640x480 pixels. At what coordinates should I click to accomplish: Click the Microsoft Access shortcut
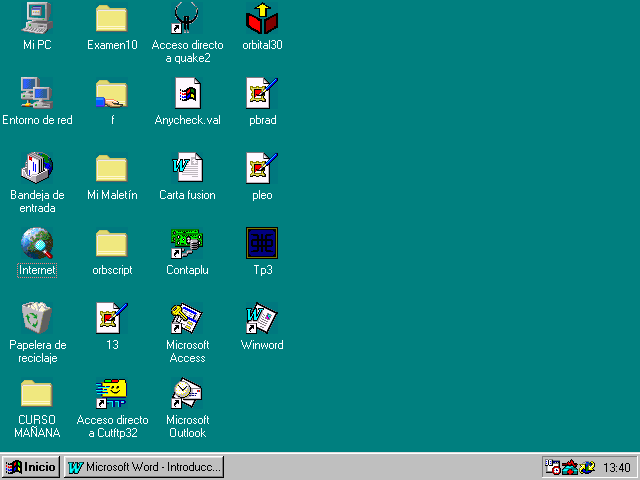point(187,318)
